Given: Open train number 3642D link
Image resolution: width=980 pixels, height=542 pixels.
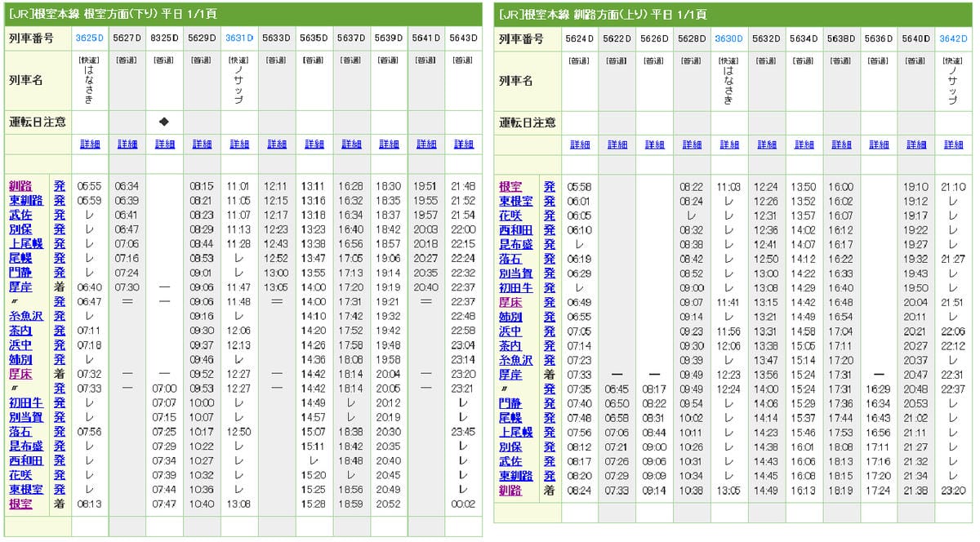Looking at the screenshot, I should (x=953, y=38).
